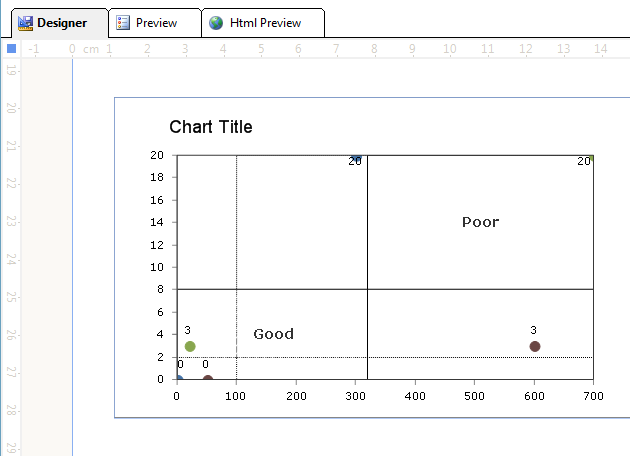
Task: Select the Poor annotation label
Action: pyautogui.click(x=480, y=222)
